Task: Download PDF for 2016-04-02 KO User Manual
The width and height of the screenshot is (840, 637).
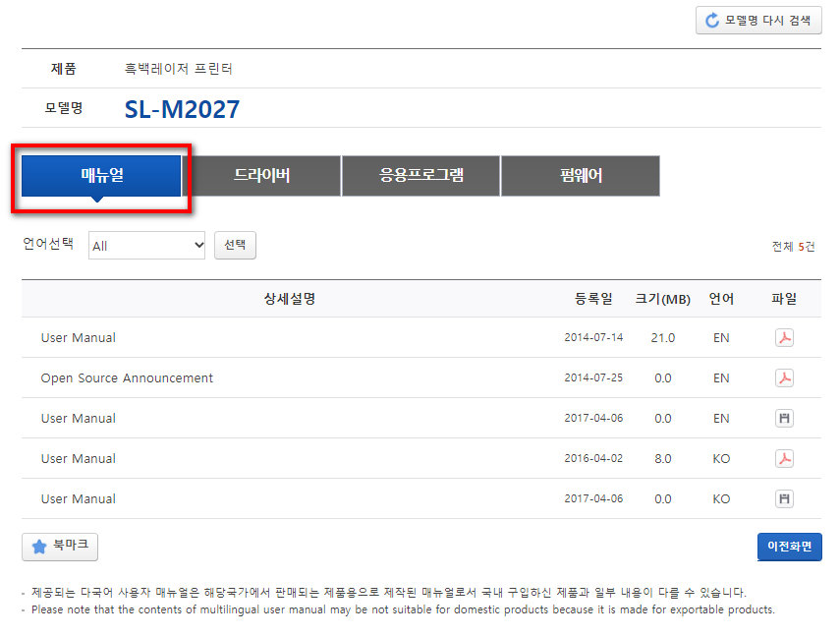Action: (x=784, y=458)
